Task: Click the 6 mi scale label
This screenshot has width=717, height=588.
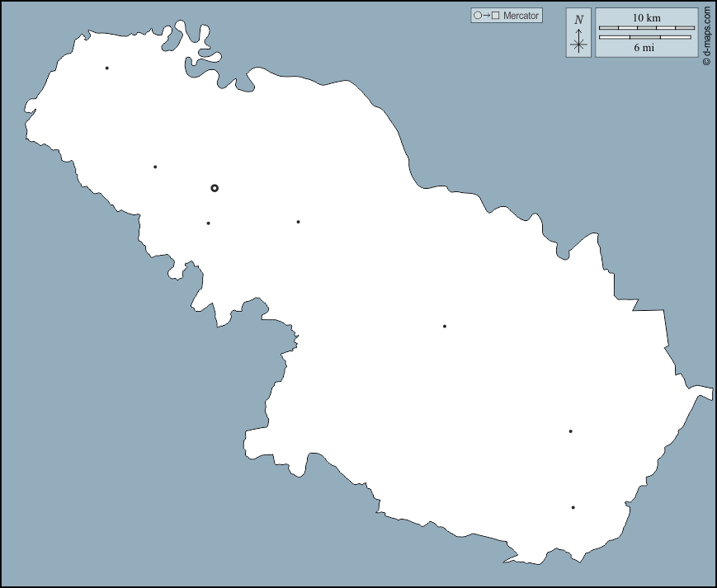Action: point(644,48)
